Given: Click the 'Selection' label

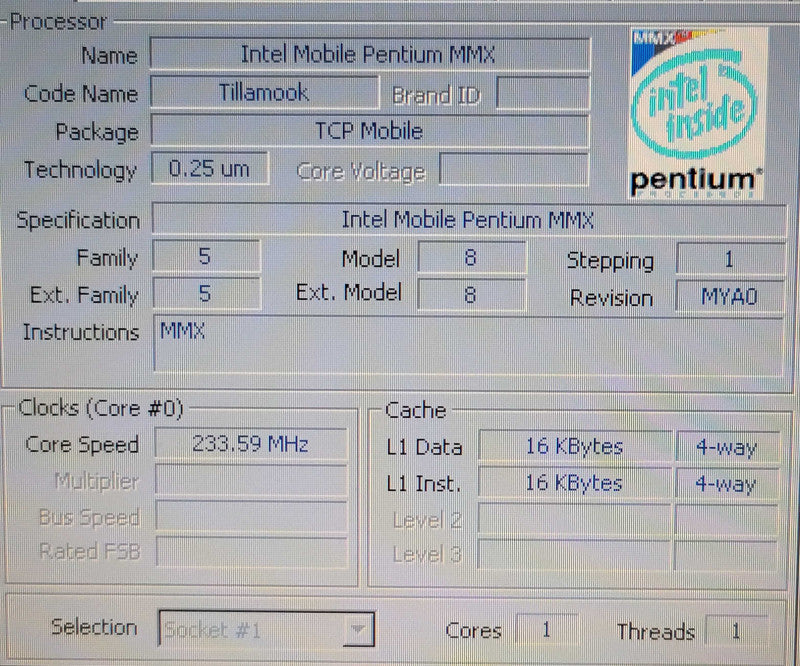Looking at the screenshot, I should tap(94, 627).
